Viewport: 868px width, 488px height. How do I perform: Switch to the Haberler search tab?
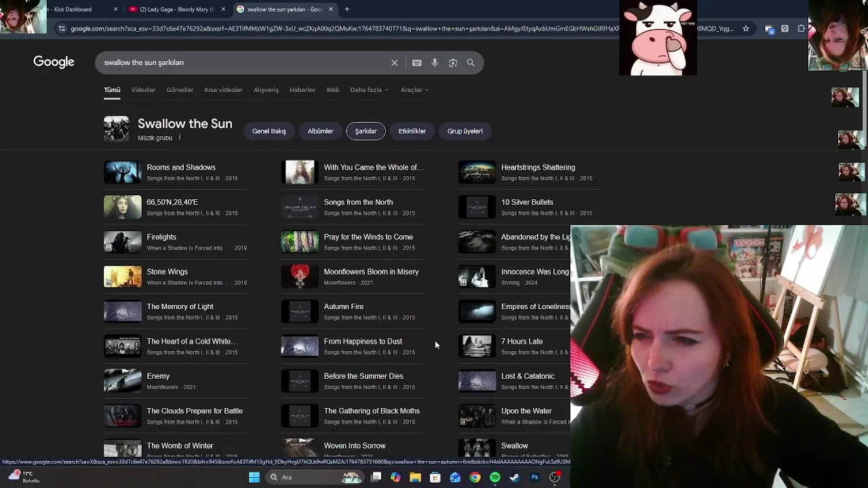(x=302, y=89)
